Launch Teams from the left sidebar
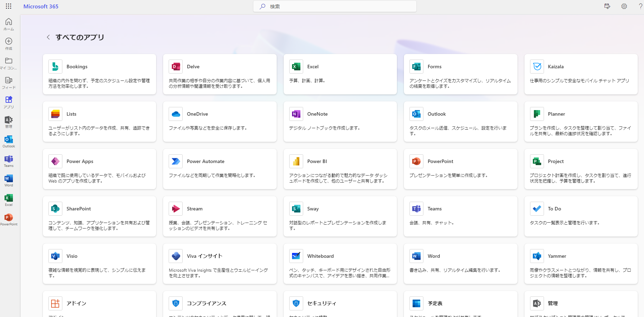644x317 pixels. point(9,161)
